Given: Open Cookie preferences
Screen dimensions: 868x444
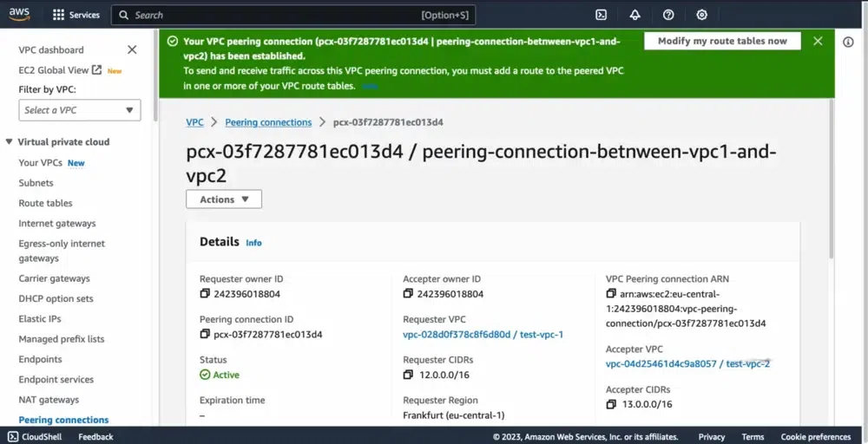Looking at the screenshot, I should tap(815, 437).
